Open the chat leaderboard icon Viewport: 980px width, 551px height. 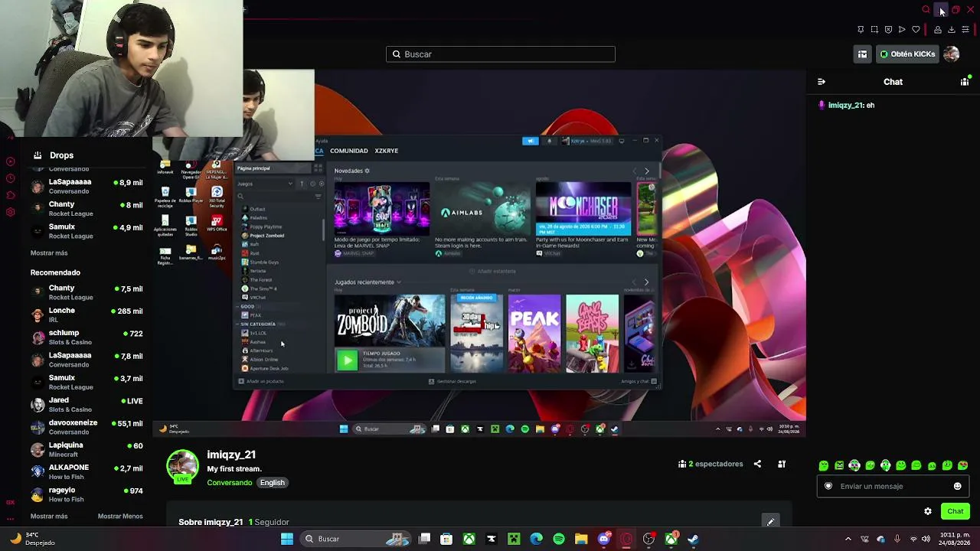click(965, 82)
